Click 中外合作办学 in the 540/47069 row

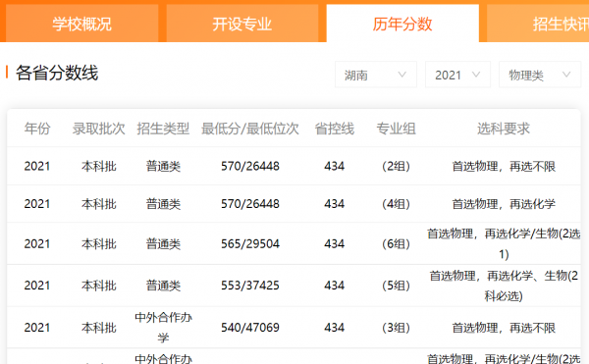click(x=163, y=328)
